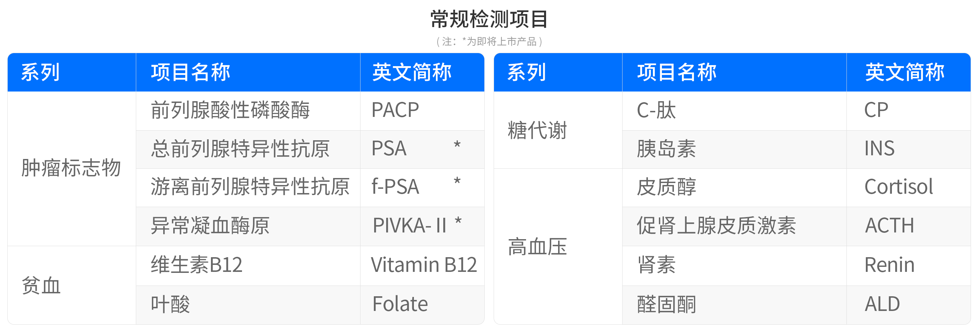980x334 pixels.
Task: Click the PACP abbreviation cell
Action: point(422,111)
